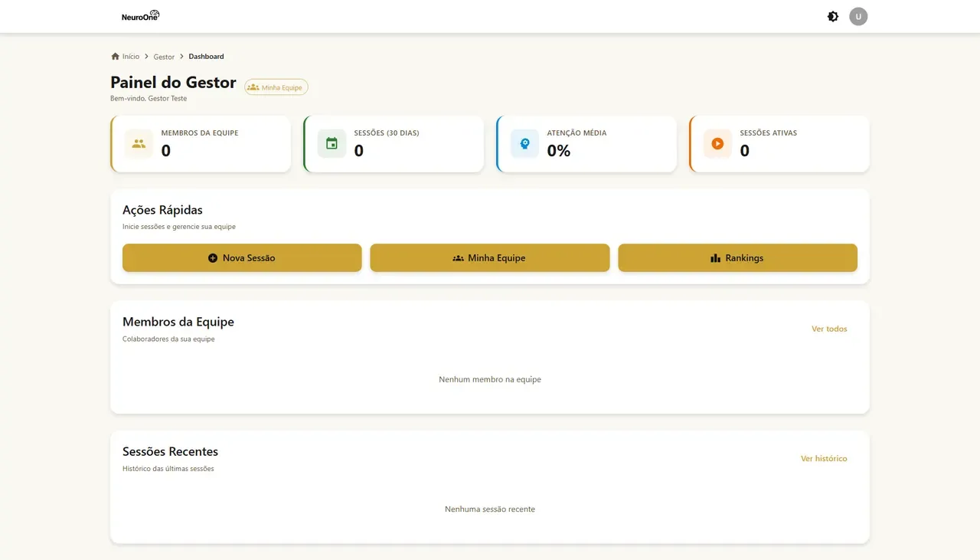The image size is (980, 560).
Task: Open the user avatar menu
Action: [x=858, y=16]
